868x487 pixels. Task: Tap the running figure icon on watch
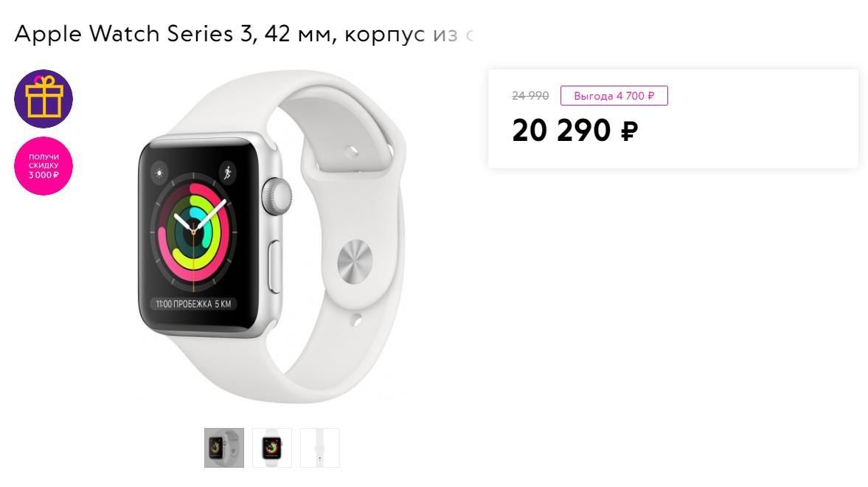click(228, 173)
